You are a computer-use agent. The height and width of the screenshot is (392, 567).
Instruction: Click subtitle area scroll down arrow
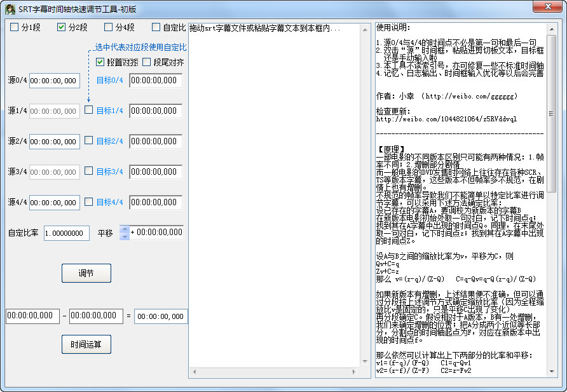pyautogui.click(x=365, y=362)
